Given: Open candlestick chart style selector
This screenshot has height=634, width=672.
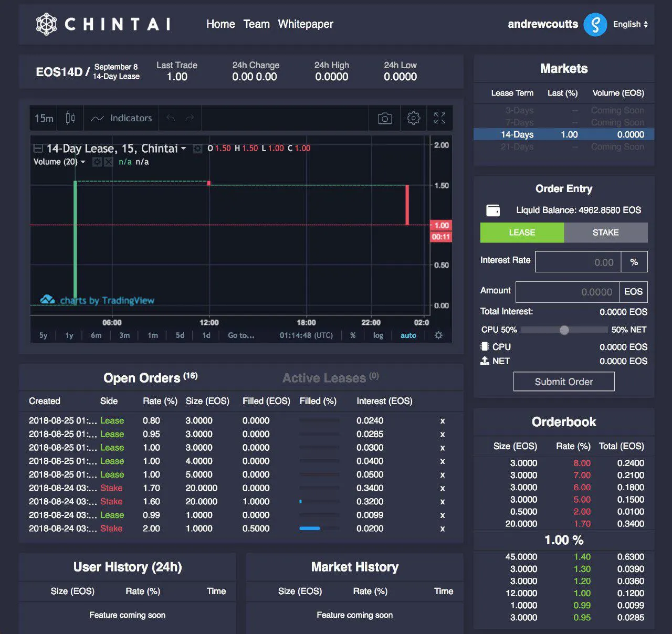Looking at the screenshot, I should point(70,118).
